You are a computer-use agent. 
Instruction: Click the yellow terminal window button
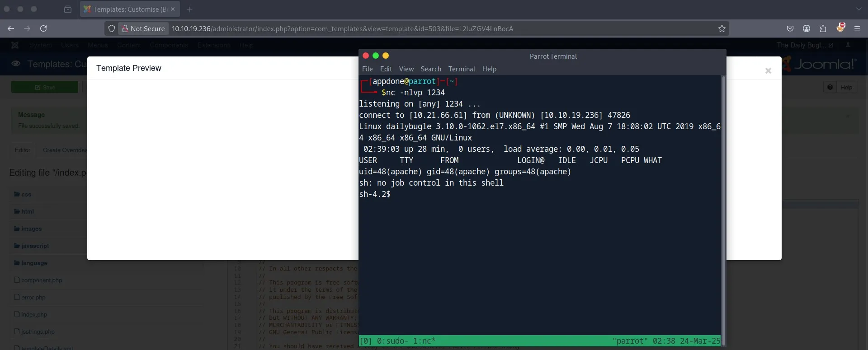point(386,56)
